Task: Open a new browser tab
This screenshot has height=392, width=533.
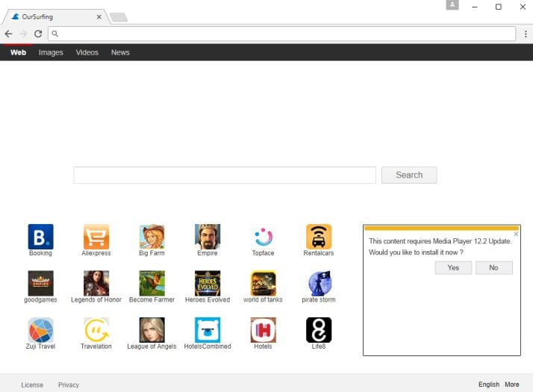Action: [119, 17]
